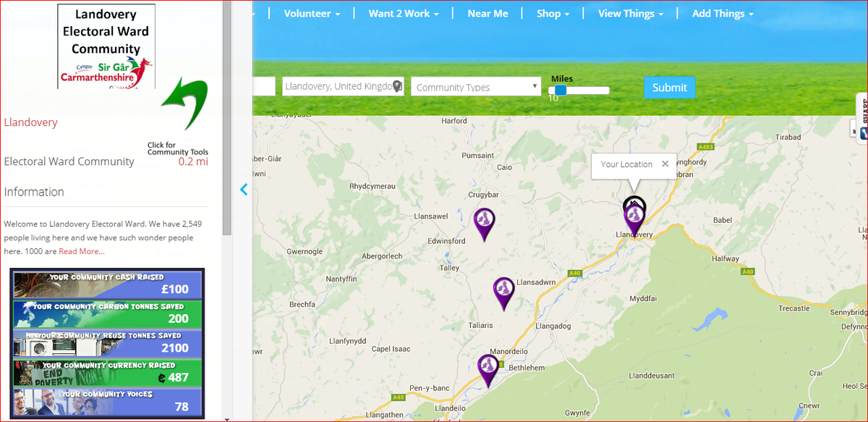Open the View Things menu
Image resolution: width=868 pixels, height=422 pixels.
coord(631,13)
